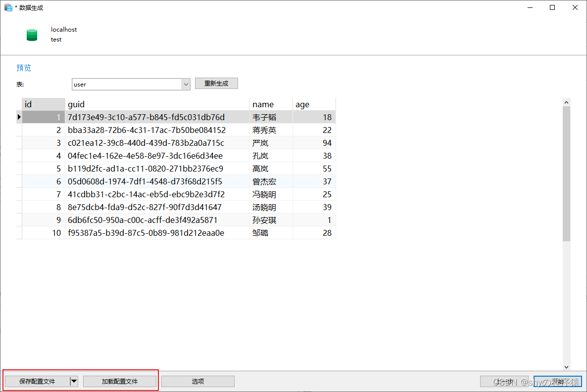Select guid cell 41cdbb31-c2bc-14ac-eb5d-ebc9b2e3d7f2
The width and height of the screenshot is (587, 392).
click(157, 194)
